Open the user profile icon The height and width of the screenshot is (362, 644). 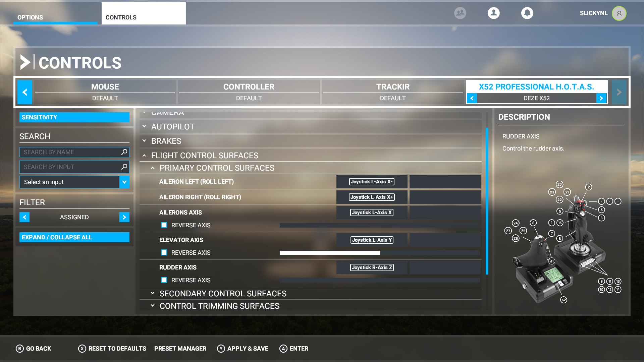click(493, 13)
